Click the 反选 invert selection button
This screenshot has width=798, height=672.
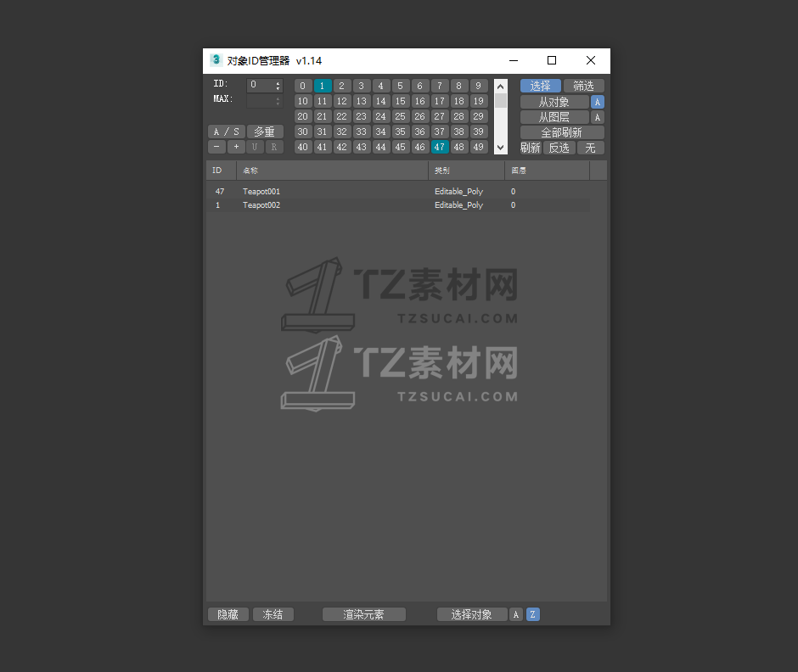[x=559, y=148]
